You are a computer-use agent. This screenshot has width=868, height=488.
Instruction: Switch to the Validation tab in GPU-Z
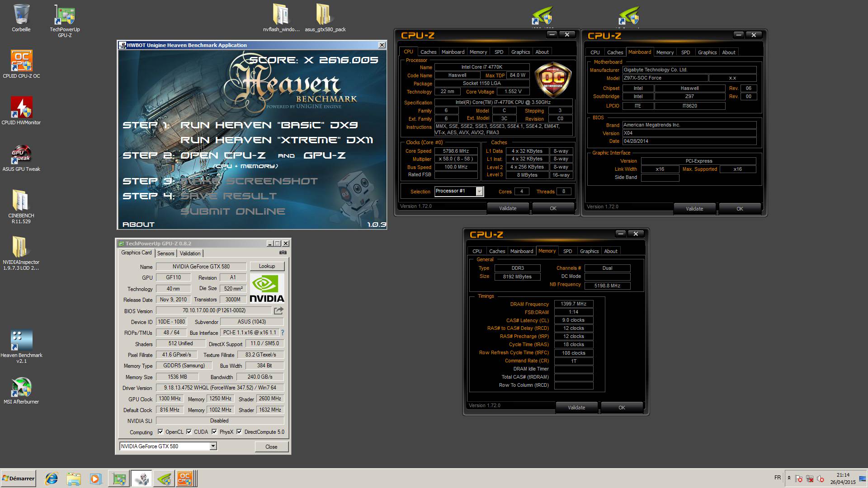(190, 253)
